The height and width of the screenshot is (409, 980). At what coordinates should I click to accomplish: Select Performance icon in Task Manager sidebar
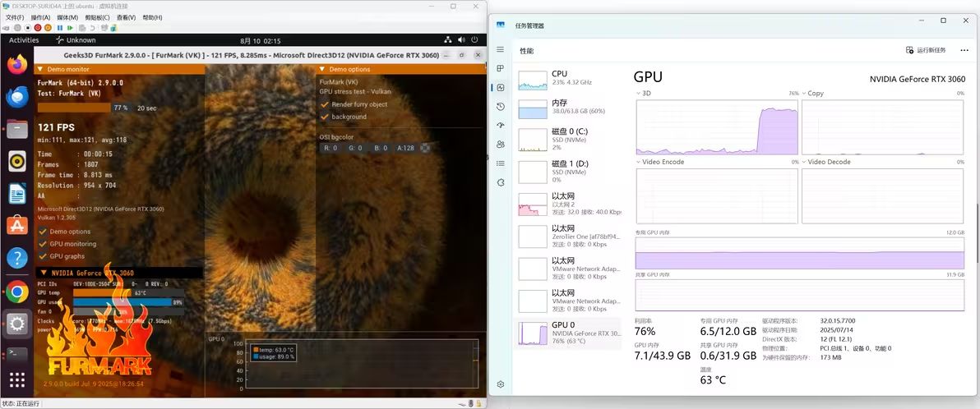501,87
